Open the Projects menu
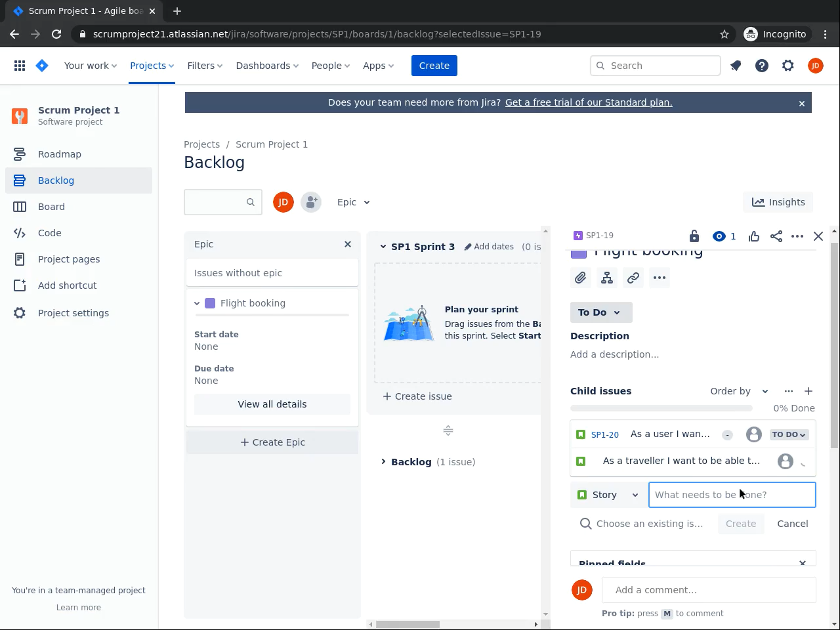Viewport: 840px width, 630px height. 152,66
